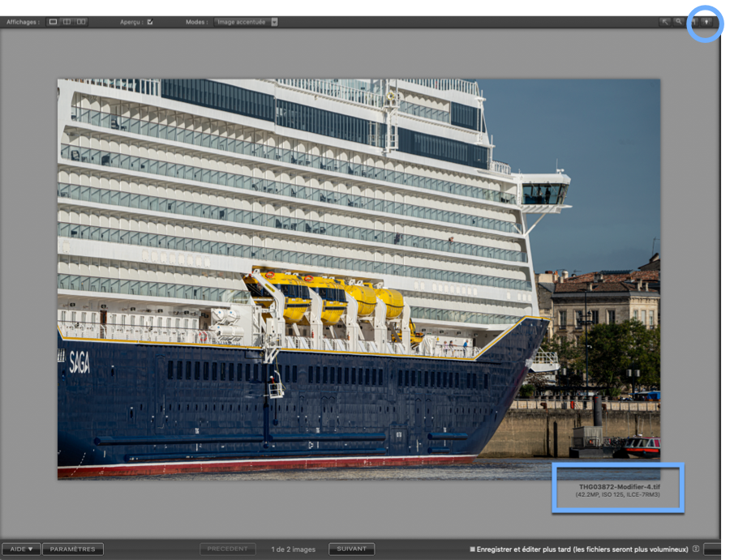Open the PARAMÈTRES settings button
The width and height of the screenshot is (730, 560).
point(73,549)
